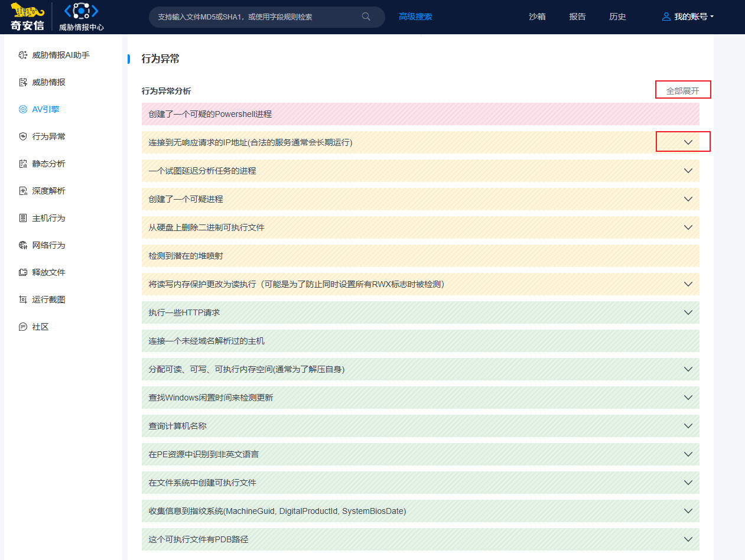Click the 行为异常分析 subheading
Image resolution: width=745 pixels, height=560 pixels.
(x=166, y=91)
